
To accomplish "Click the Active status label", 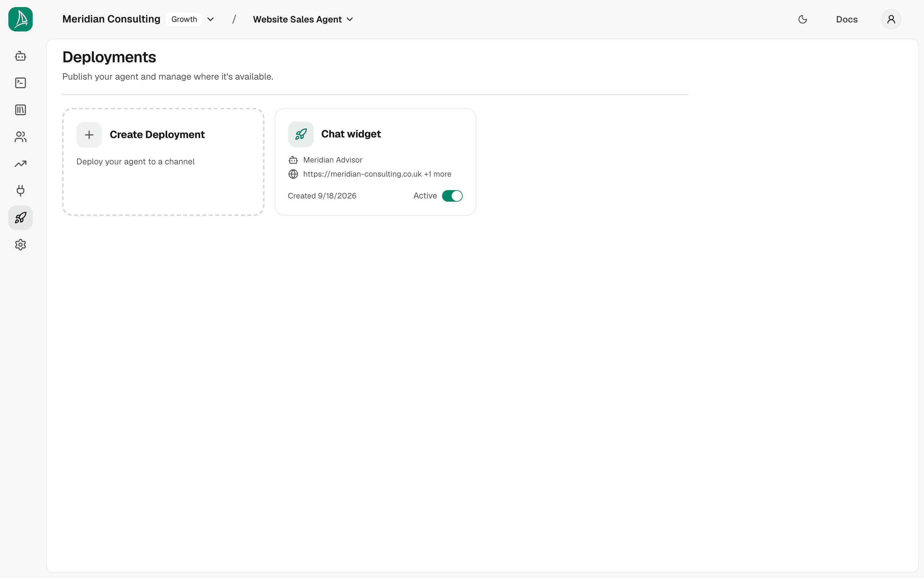I will point(425,196).
